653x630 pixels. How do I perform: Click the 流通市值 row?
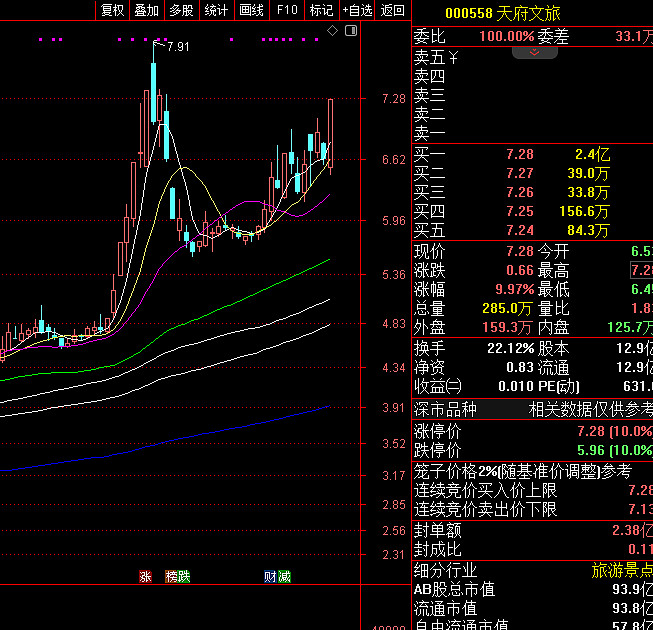pos(533,608)
